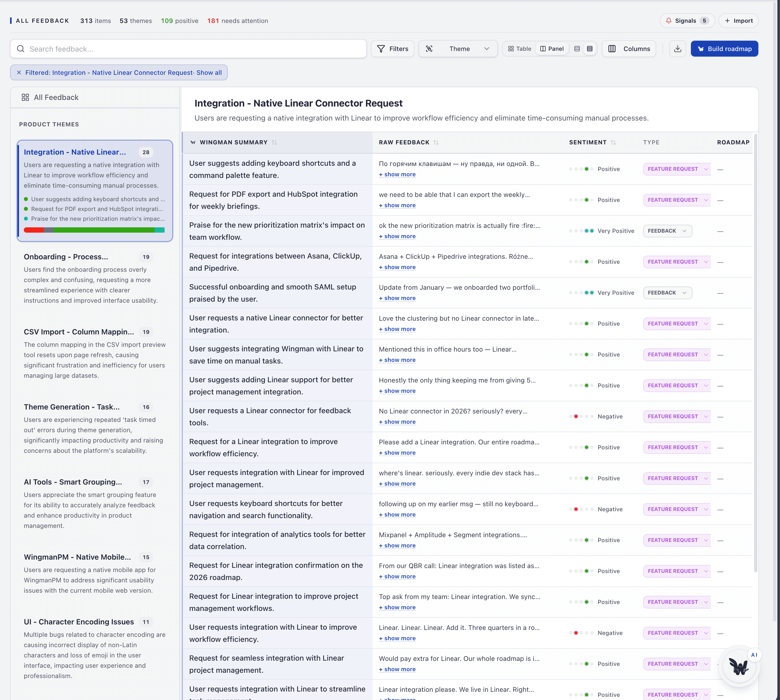Image resolution: width=780 pixels, height=700 pixels.
Task: Open Feedback type dropdown for SAML setup row
Action: 667,293
